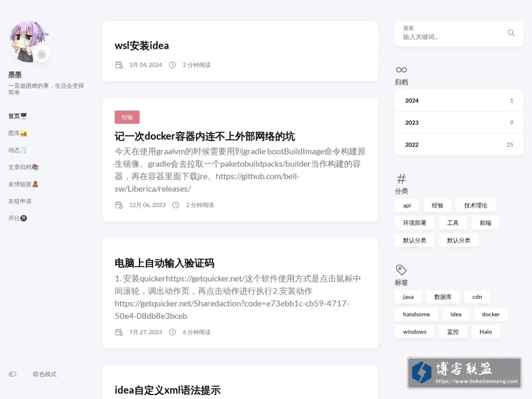This screenshot has width=532, height=399.
Task: Select the windows tag
Action: coord(415,332)
